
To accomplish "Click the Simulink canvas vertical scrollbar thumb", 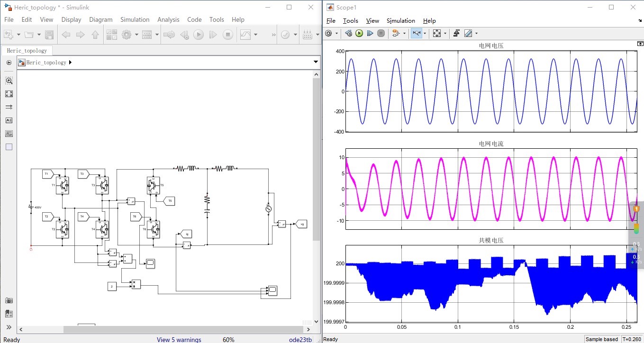I will (x=317, y=159).
